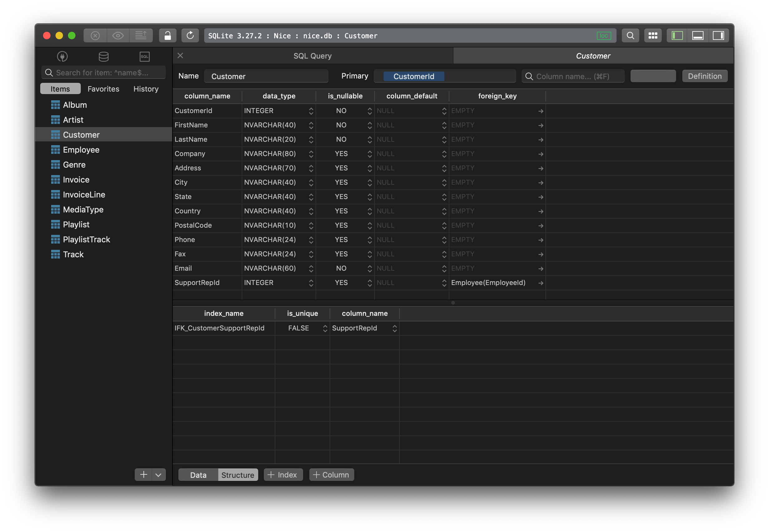The image size is (769, 532).
Task: Open data_type dropdown for Company column
Action: point(311,154)
